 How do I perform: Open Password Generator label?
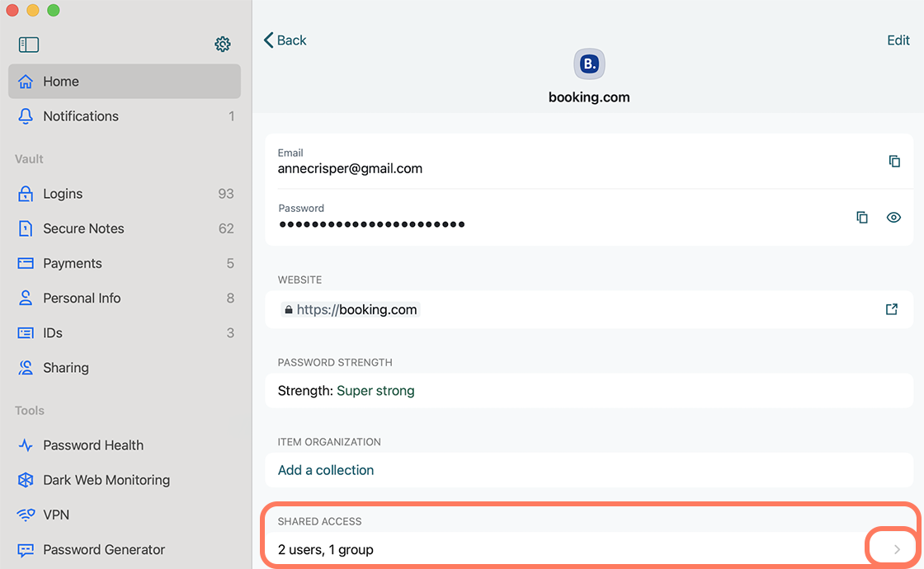[104, 549]
